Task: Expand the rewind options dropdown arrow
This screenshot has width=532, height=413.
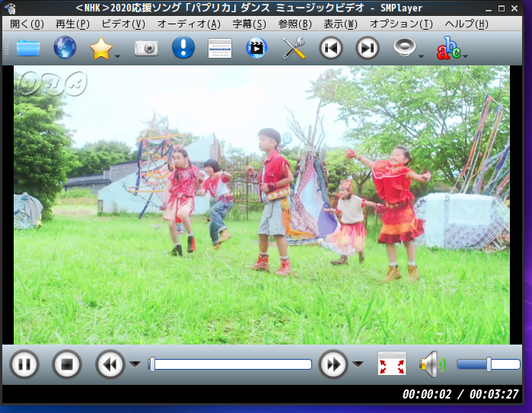Action: pyautogui.click(x=135, y=364)
